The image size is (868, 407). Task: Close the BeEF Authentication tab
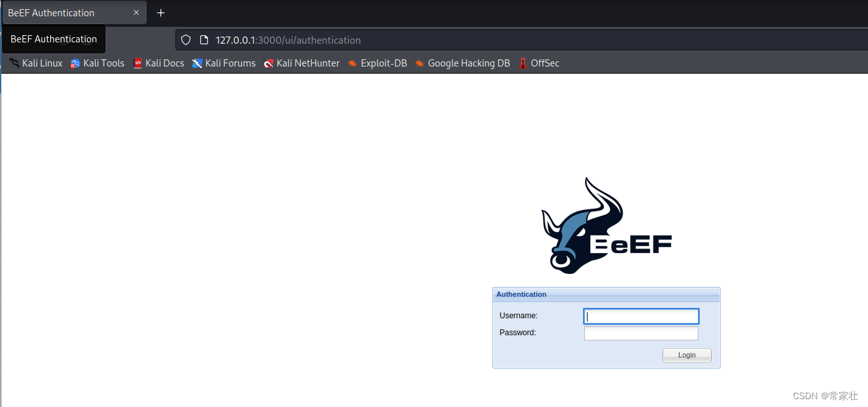[x=136, y=12]
